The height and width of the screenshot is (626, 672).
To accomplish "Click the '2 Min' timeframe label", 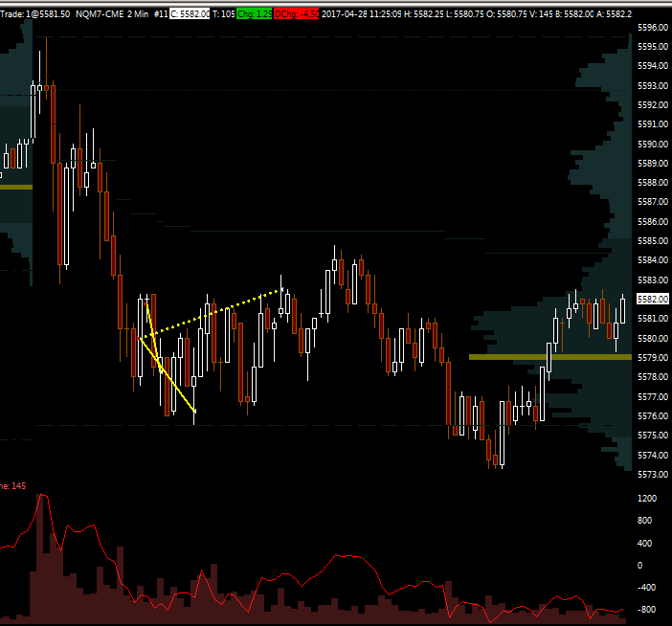I will 138,14.
